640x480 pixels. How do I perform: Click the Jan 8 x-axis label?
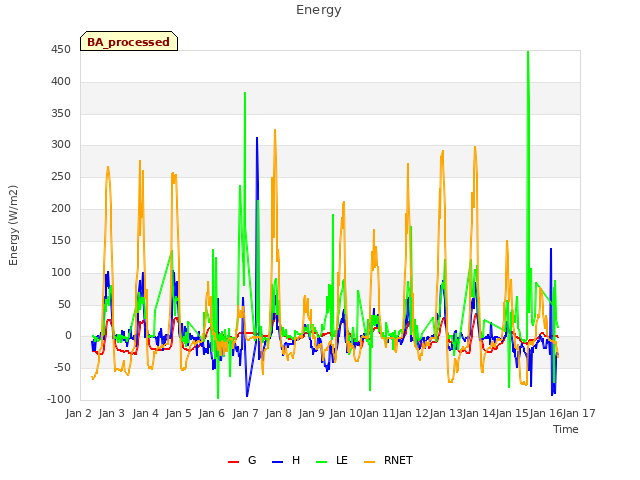[x=278, y=413]
